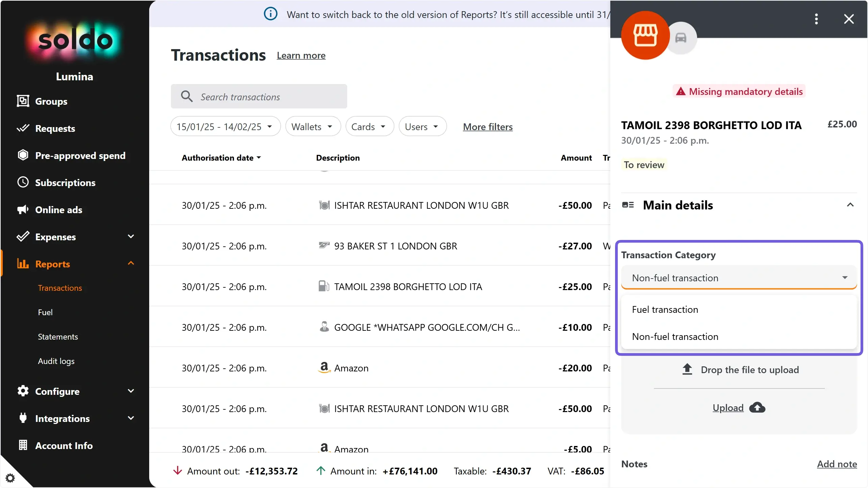Click the grey car icon badge

tap(681, 38)
